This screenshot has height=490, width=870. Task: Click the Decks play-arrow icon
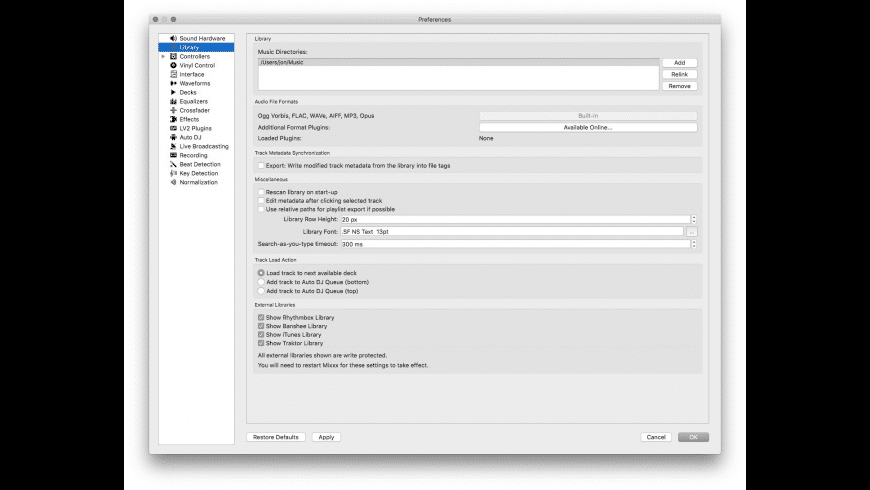click(x=173, y=92)
